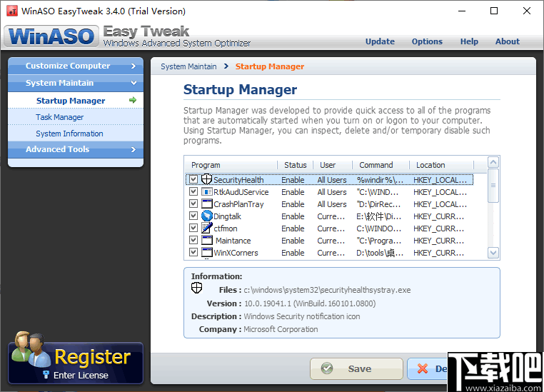Uncheck the CrashPlanTray startup checkbox
The height and width of the screenshot is (392, 544).
(193, 204)
